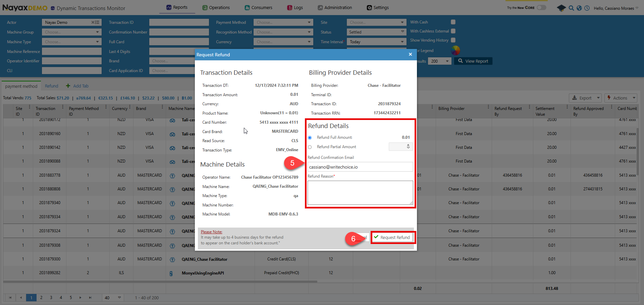Select Refund Partial Amount option
This screenshot has width=644, height=305.
pyautogui.click(x=310, y=147)
